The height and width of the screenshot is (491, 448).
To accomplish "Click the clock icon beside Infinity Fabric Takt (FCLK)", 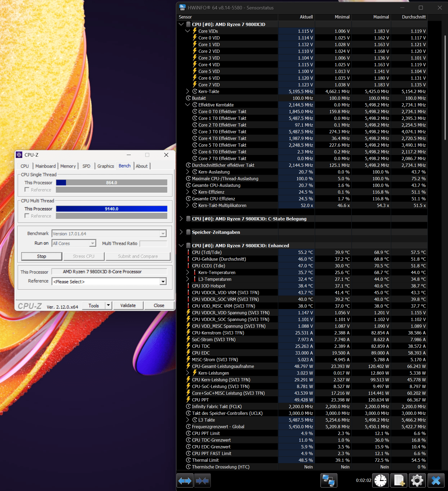I will 188,407.
